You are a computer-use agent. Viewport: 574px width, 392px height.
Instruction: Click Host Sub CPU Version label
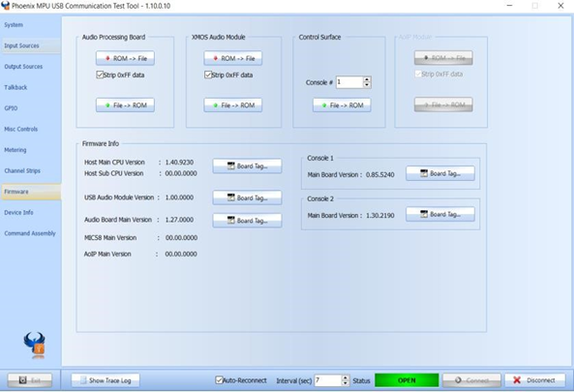pyautogui.click(x=114, y=173)
